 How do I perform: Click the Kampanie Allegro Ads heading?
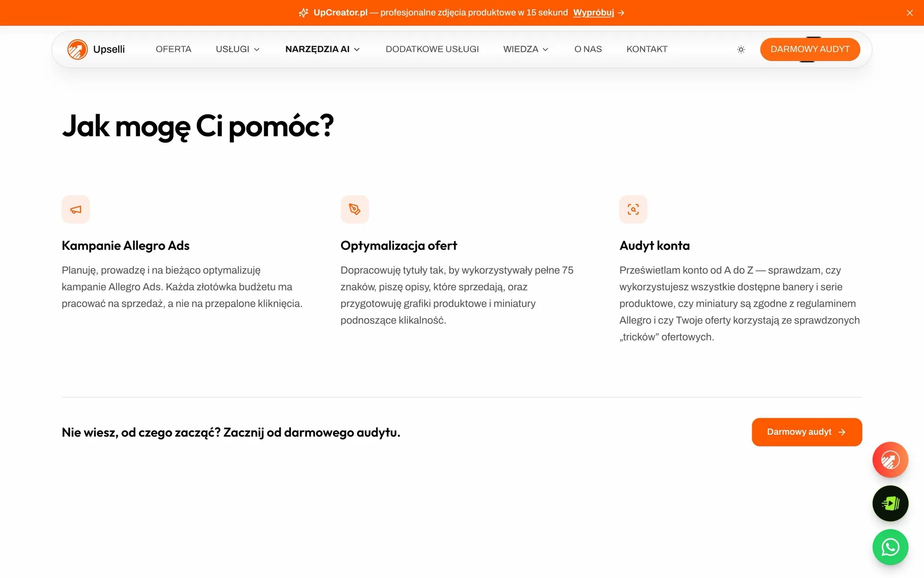coord(126,246)
